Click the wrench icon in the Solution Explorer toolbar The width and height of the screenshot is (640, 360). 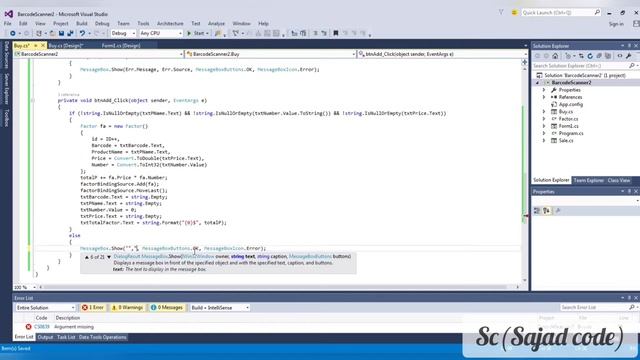coord(629,56)
